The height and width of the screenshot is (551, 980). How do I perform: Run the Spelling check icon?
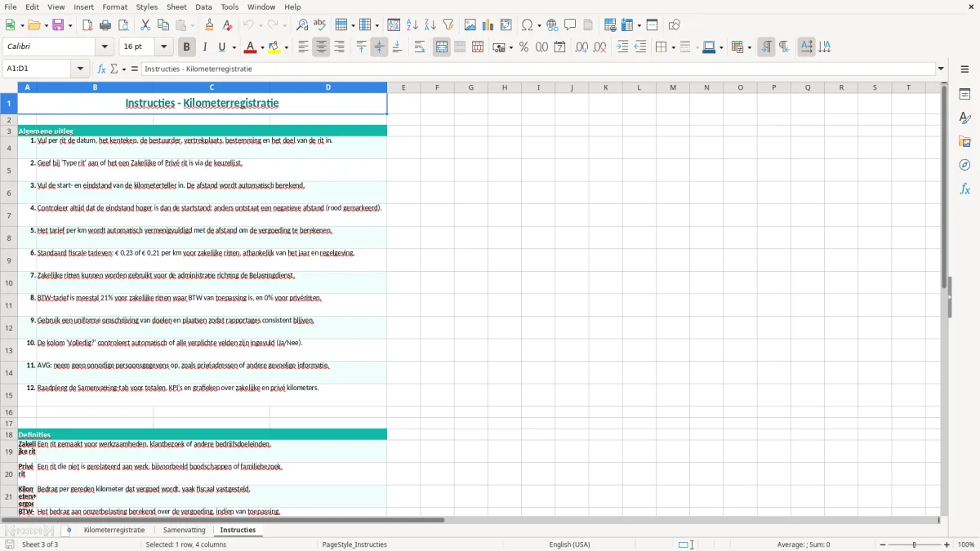(x=320, y=25)
